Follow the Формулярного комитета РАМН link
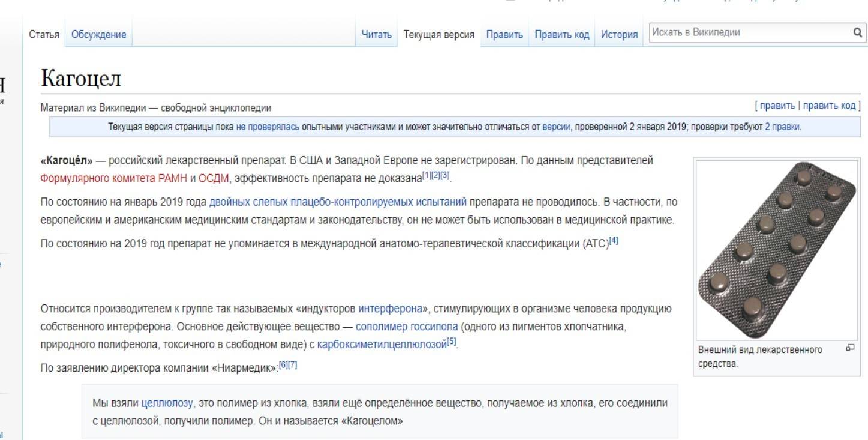This screenshot has height=440, width=868. 114,178
